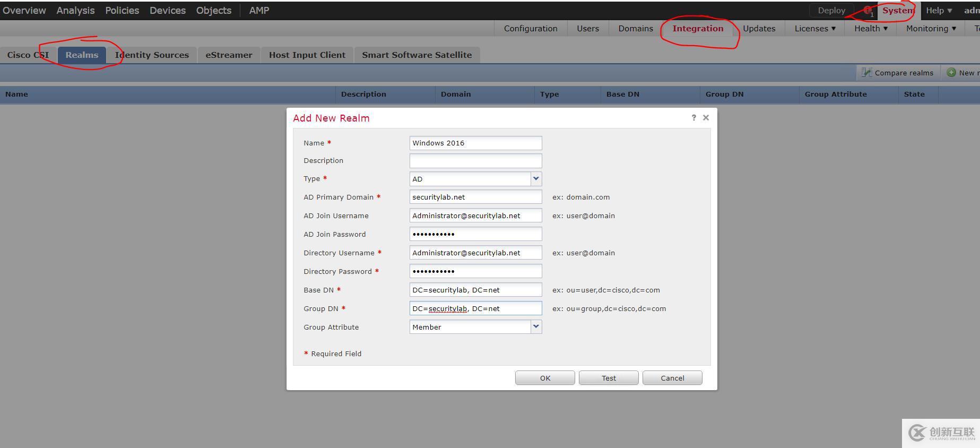Screen dimensions: 980x448
Task: Close the Add New Realm dialog
Action: 706,117
